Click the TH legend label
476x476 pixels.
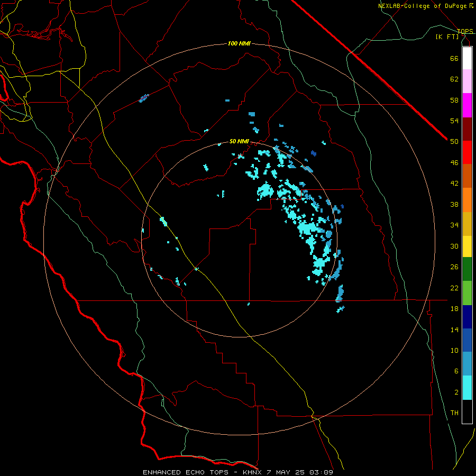point(454,413)
